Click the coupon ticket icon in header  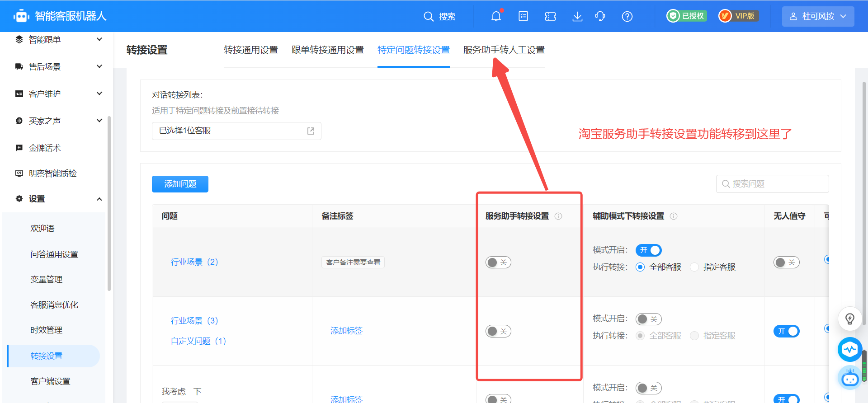coord(550,17)
